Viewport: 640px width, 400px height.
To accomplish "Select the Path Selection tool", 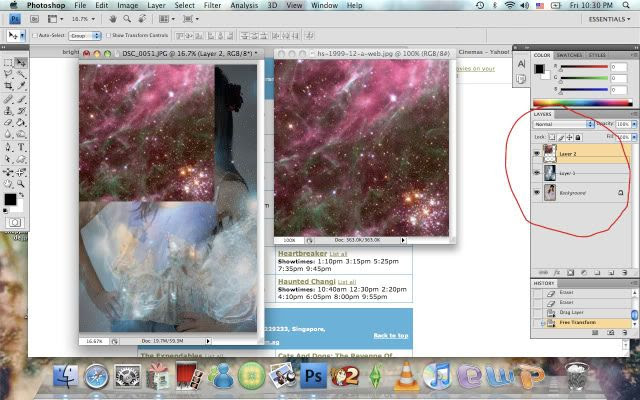I will click(8, 159).
